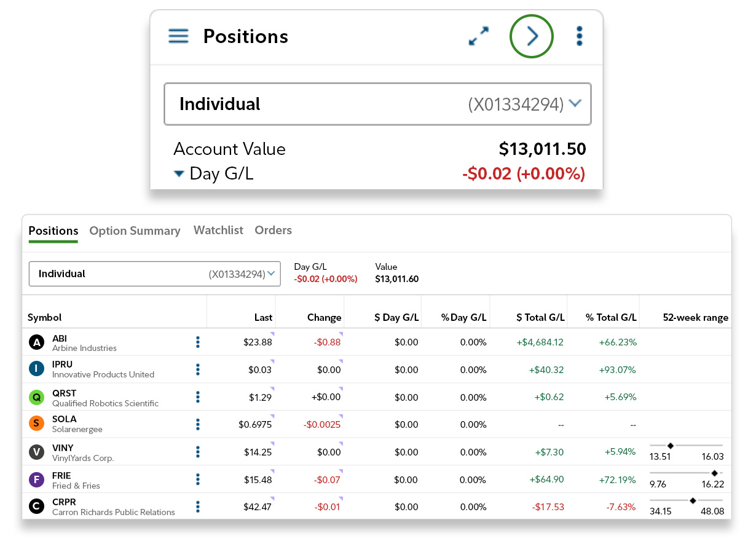
Task: Open the hamburger menu beside Positions
Action: (178, 36)
